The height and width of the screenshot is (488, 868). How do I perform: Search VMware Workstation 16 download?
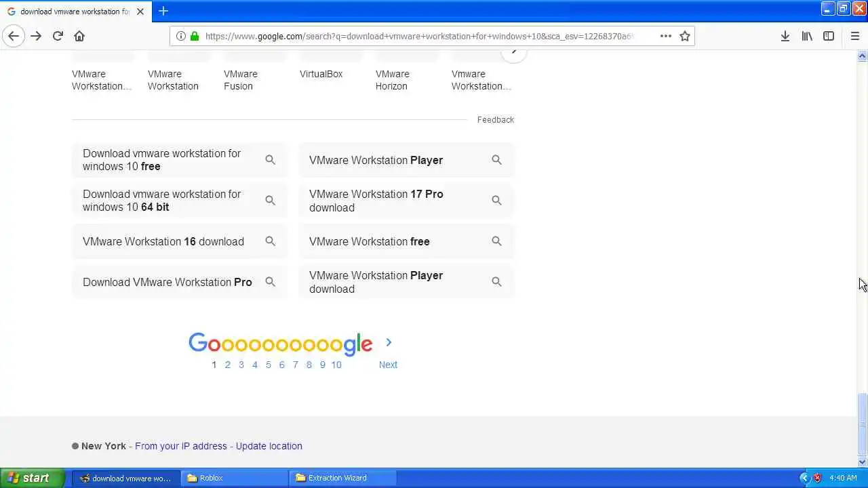(180, 241)
